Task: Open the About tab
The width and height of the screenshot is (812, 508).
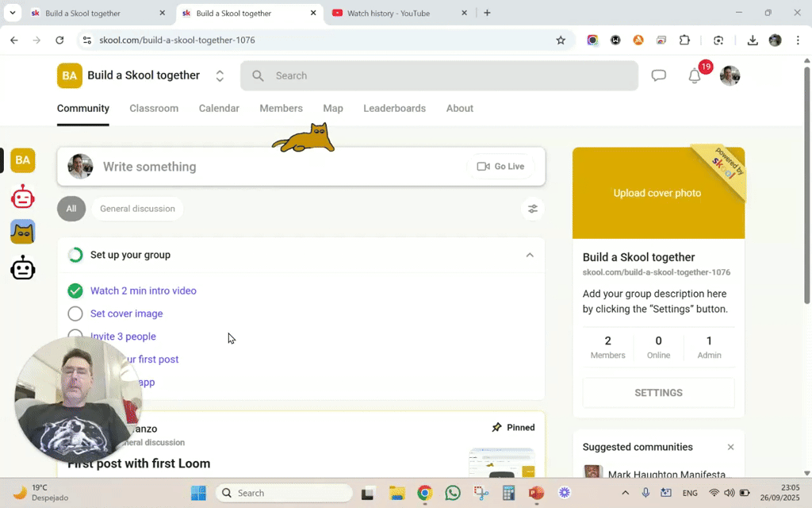Action: click(460, 108)
